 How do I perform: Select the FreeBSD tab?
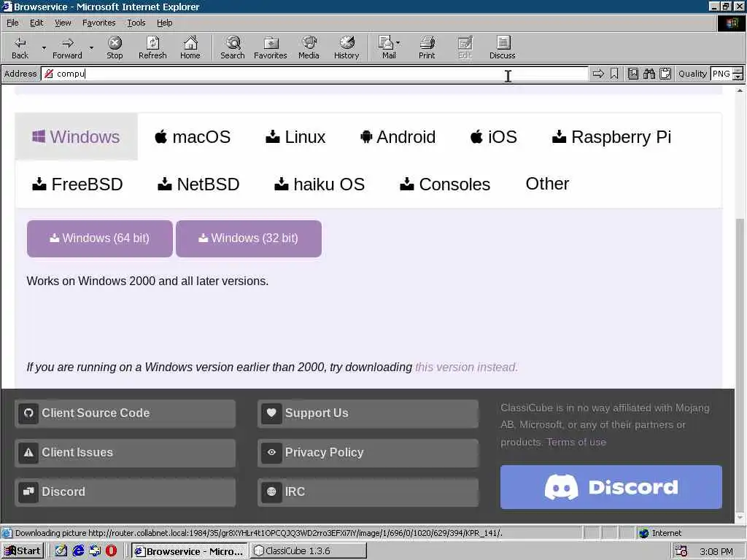coord(77,184)
